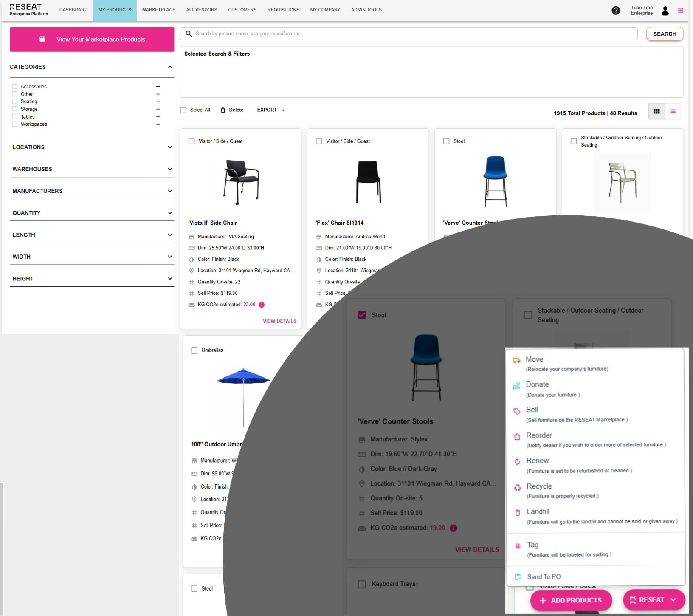
Task: Click the Delete trash icon
Action: (x=223, y=110)
